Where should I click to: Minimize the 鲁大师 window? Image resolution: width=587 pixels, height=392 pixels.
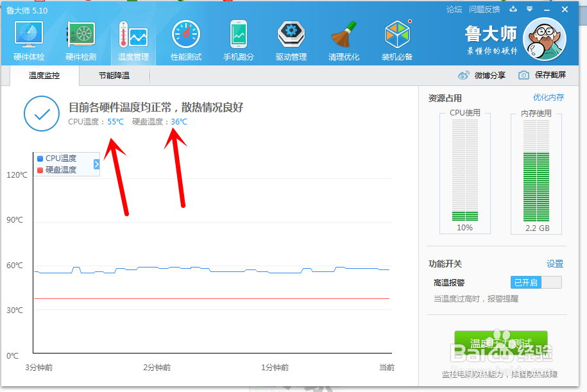coord(547,10)
